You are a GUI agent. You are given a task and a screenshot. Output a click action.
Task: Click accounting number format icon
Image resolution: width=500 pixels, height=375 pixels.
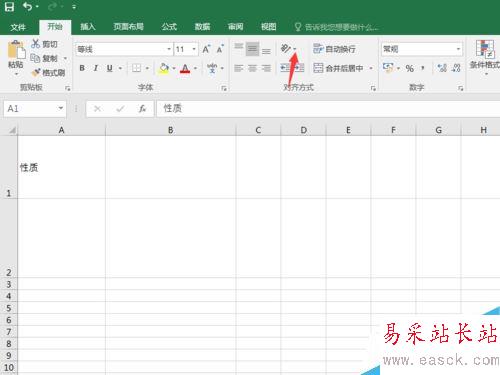click(x=388, y=68)
